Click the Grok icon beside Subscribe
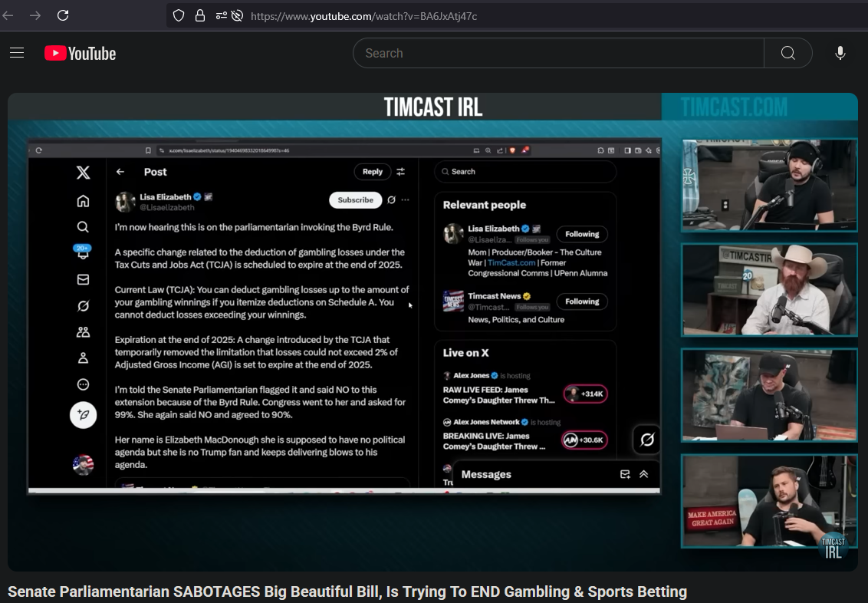This screenshot has width=868, height=603. [x=391, y=200]
